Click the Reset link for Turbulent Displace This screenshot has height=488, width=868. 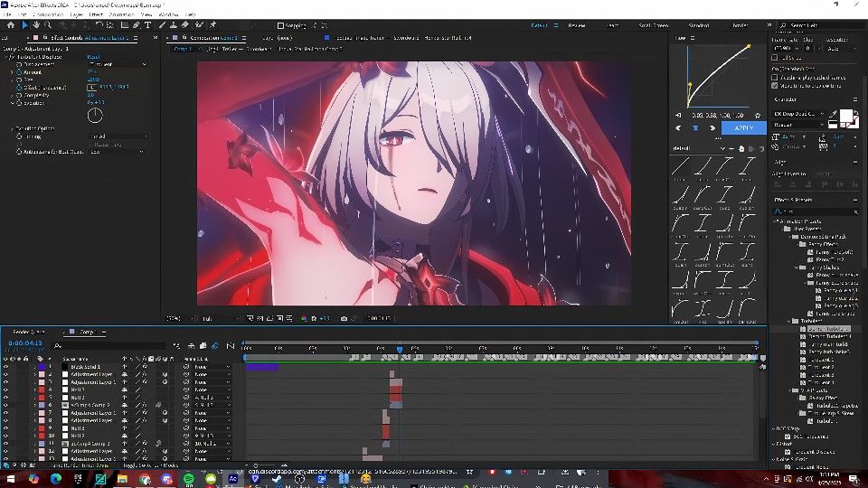tap(93, 56)
